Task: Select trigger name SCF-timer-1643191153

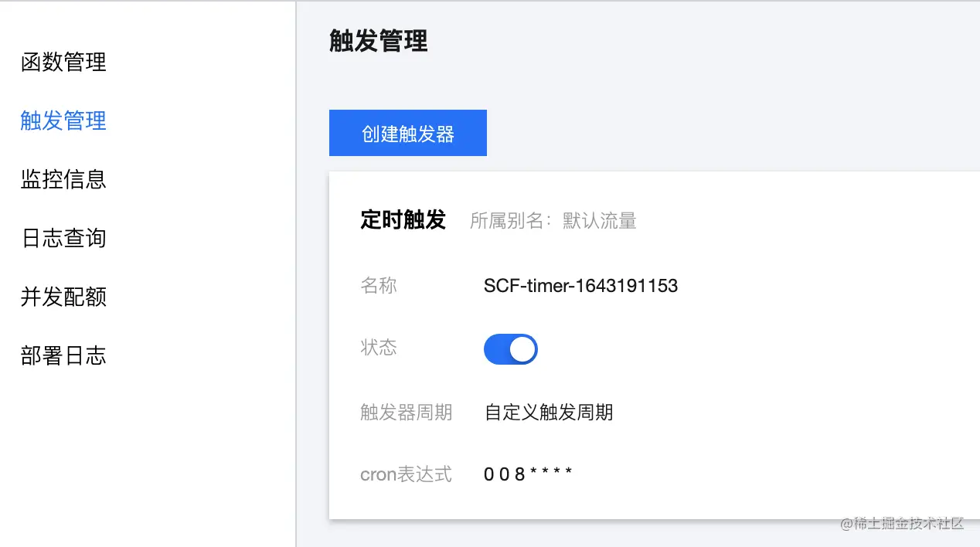Action: point(581,286)
